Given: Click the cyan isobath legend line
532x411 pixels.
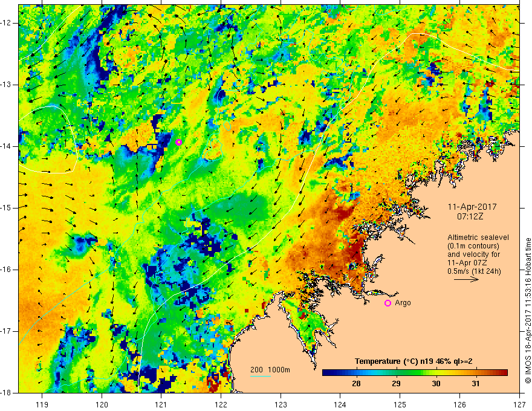Looking at the screenshot, I should 260,376.
